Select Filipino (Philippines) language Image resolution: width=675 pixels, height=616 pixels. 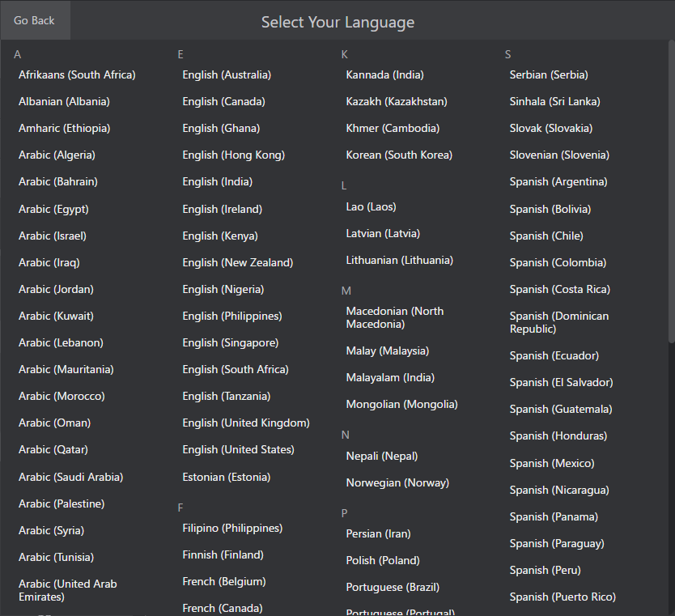[x=232, y=527]
